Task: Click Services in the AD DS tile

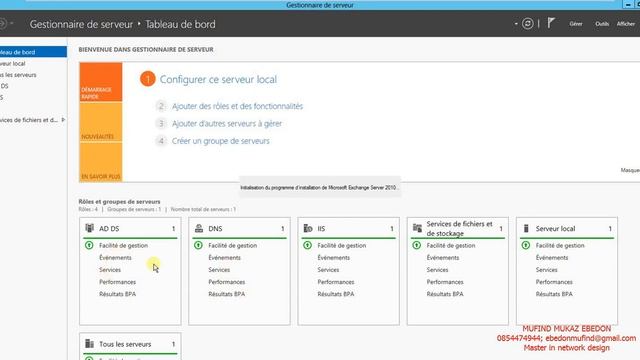Action: pos(110,270)
